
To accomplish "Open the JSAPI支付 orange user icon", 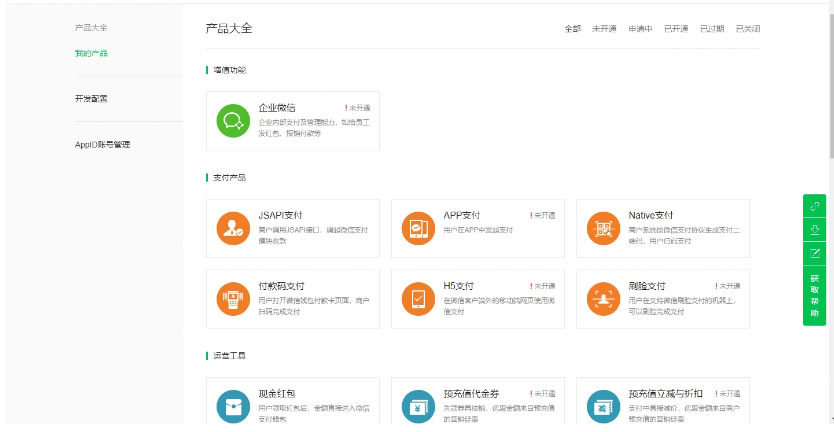I will pos(233,228).
